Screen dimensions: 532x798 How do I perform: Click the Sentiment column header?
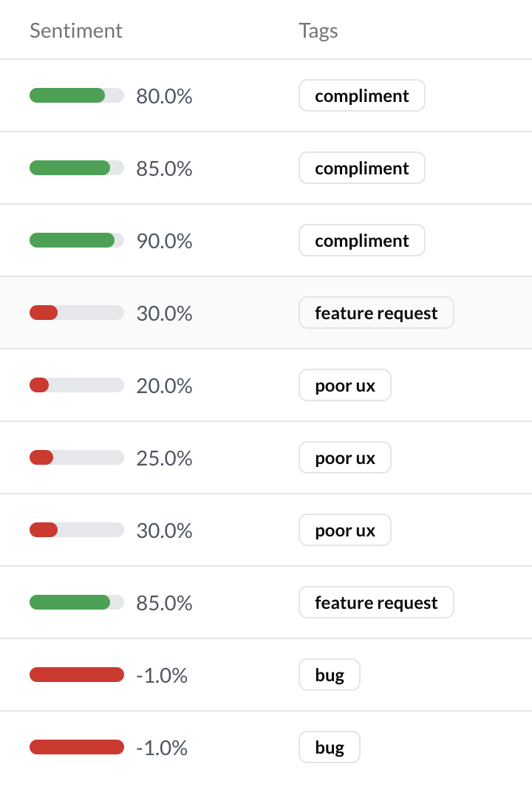click(x=76, y=31)
